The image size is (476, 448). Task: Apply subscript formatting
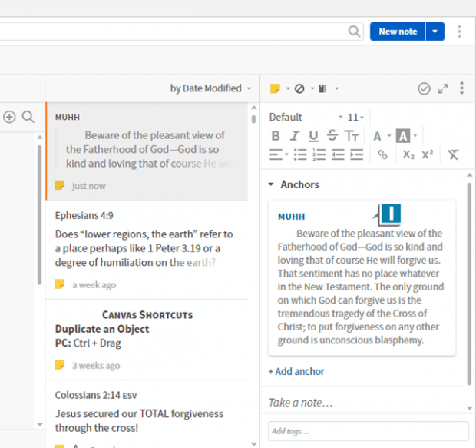click(x=408, y=154)
